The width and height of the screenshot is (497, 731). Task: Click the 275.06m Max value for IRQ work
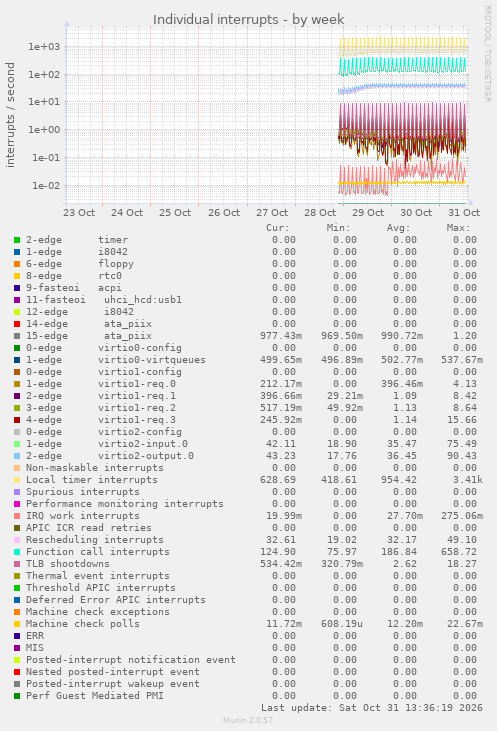click(462, 516)
